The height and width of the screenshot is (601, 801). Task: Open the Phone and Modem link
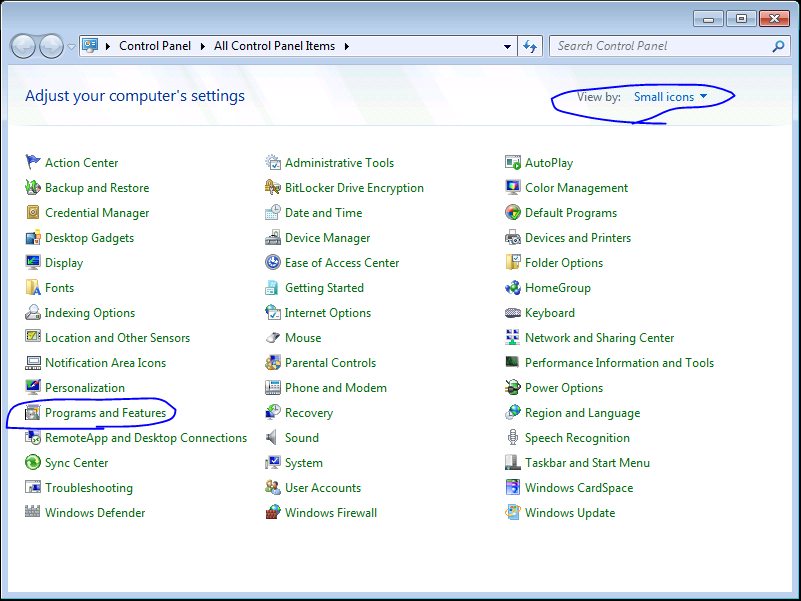(336, 388)
